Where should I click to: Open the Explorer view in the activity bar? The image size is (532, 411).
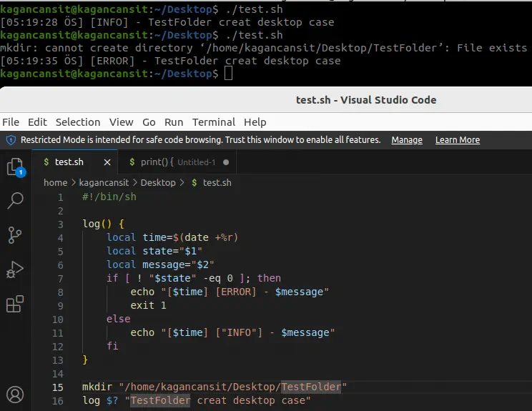click(14, 167)
